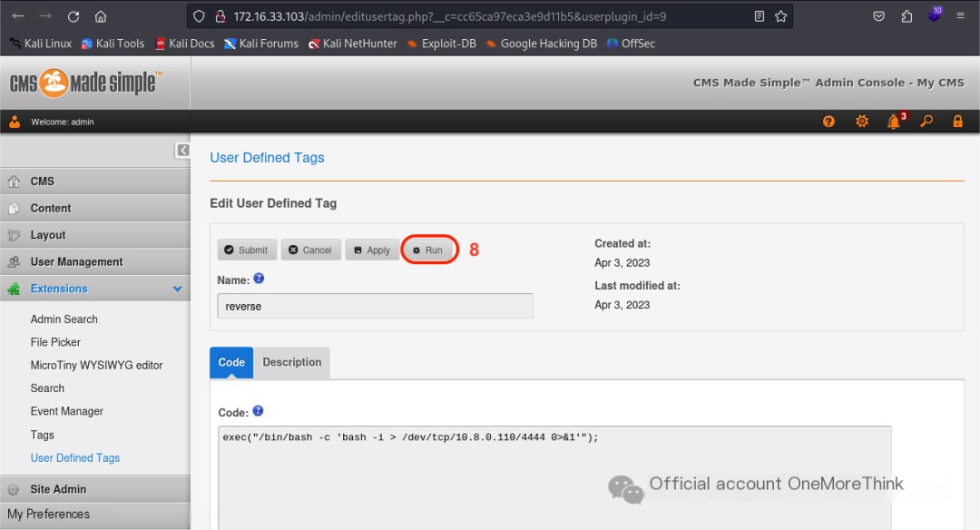The height and width of the screenshot is (530, 980).
Task: Open Event Manager under Extensions
Action: pos(67,412)
